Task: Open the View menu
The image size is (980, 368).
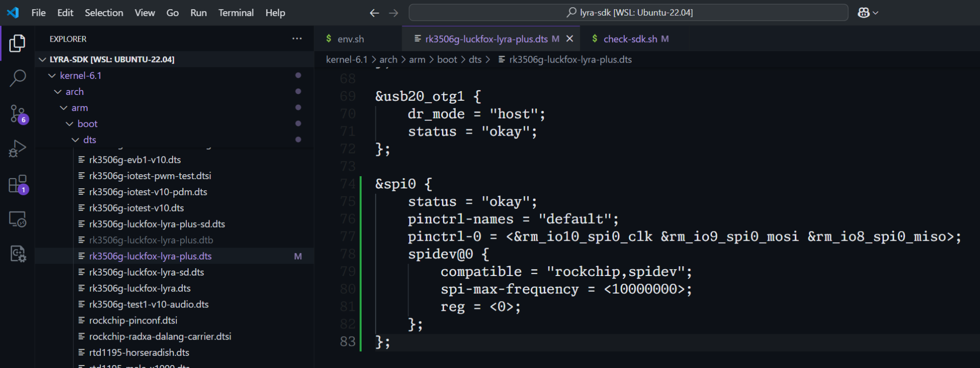Action: point(145,13)
